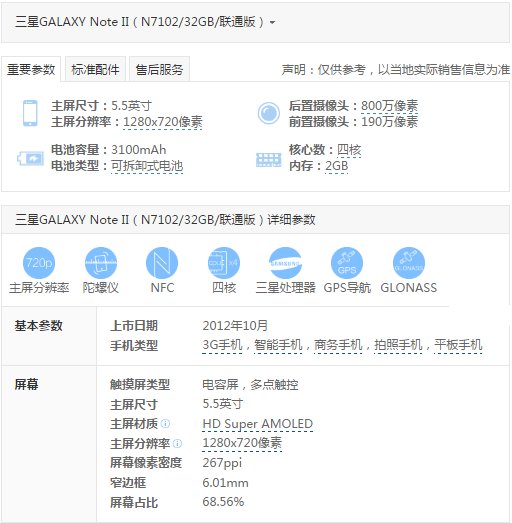Click the 四核 core count link

349,150
